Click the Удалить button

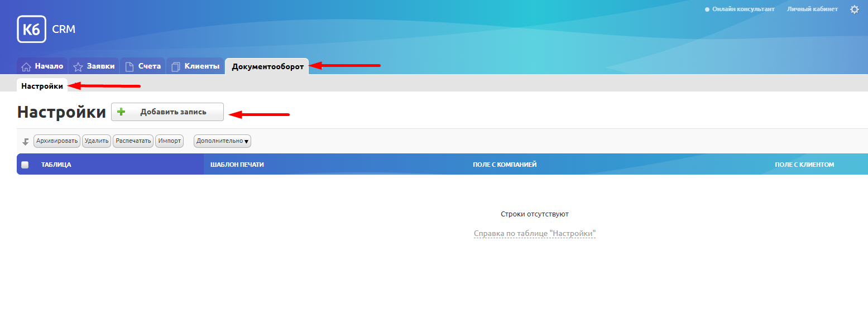coord(97,141)
